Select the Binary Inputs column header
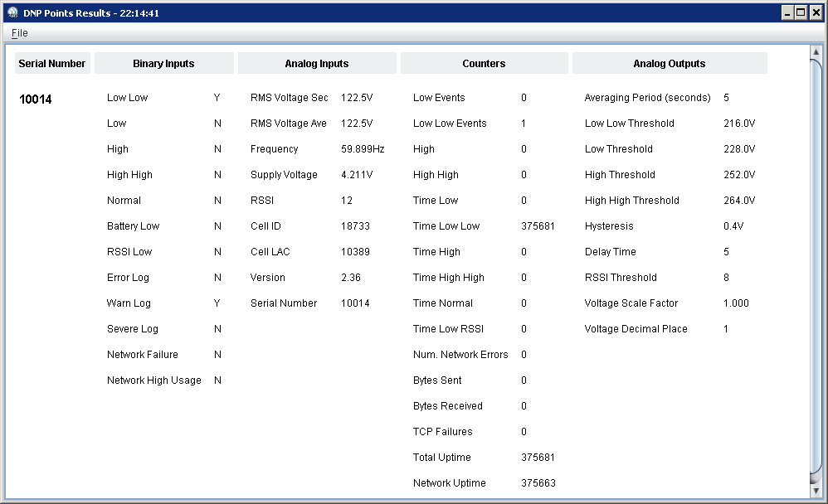Viewport: 828px width, 504px height. [163, 63]
